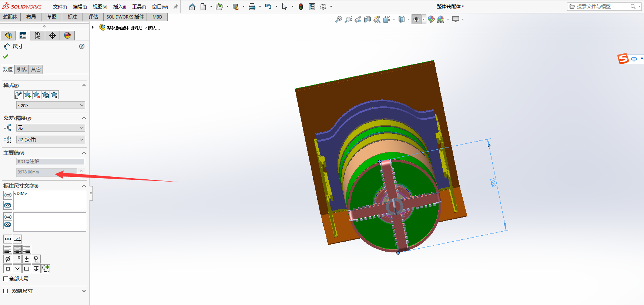
Task: Confirm dimension with green checkmark
Action: pos(6,56)
